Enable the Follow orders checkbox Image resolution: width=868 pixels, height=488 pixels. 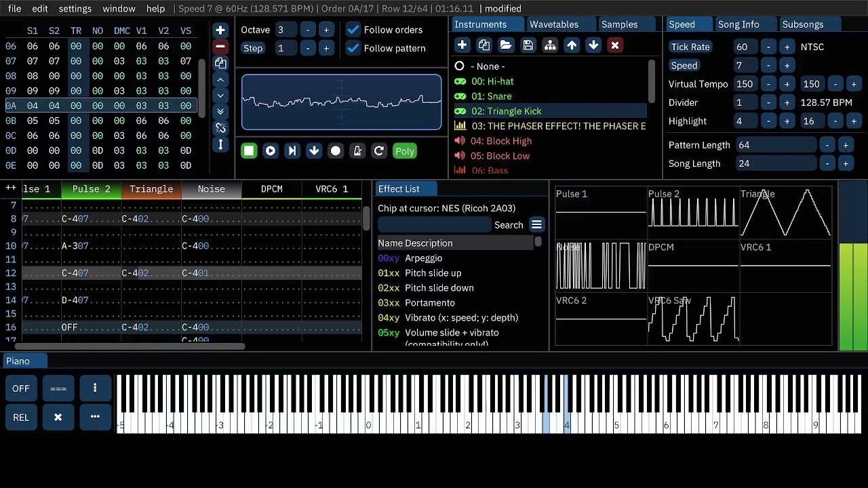pos(353,30)
